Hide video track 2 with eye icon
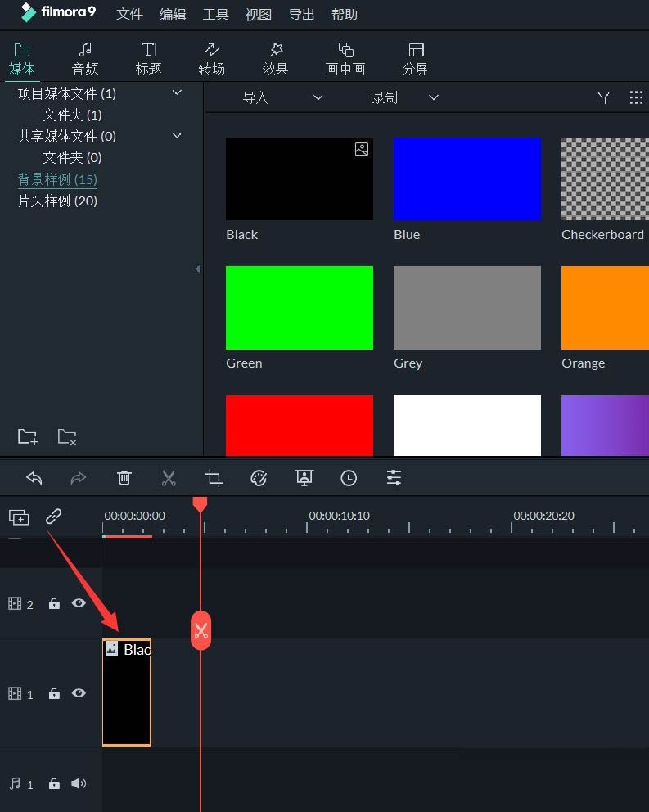The width and height of the screenshot is (649, 812). [x=79, y=603]
